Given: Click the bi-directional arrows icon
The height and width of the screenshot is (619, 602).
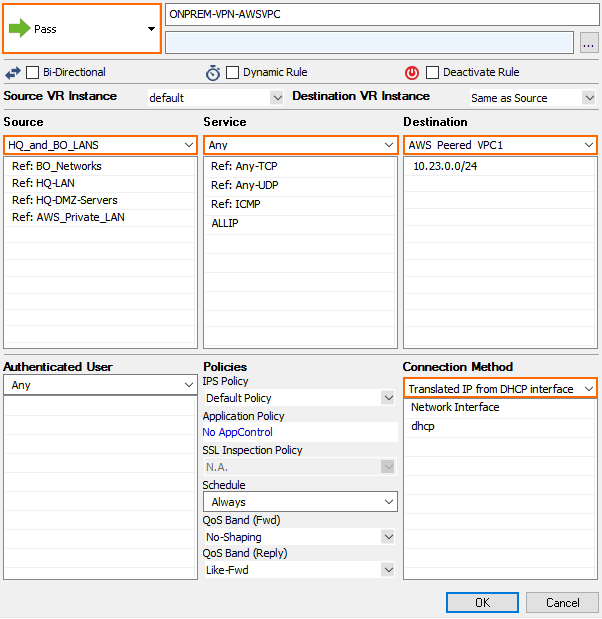Looking at the screenshot, I should 13,73.
